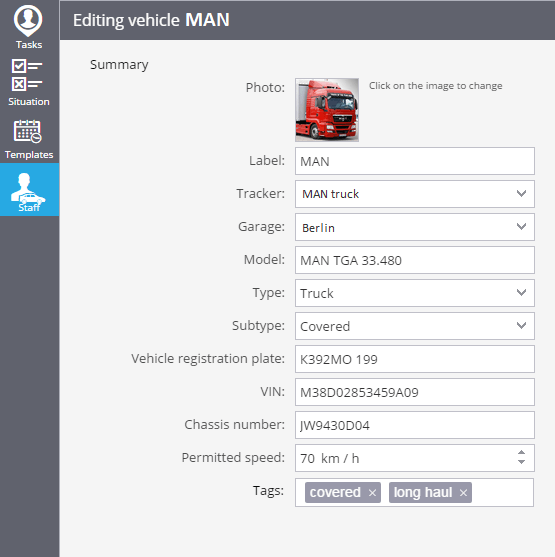Image resolution: width=555 pixels, height=557 pixels.
Task: Click into the Label field containing MAN
Action: click(x=415, y=161)
